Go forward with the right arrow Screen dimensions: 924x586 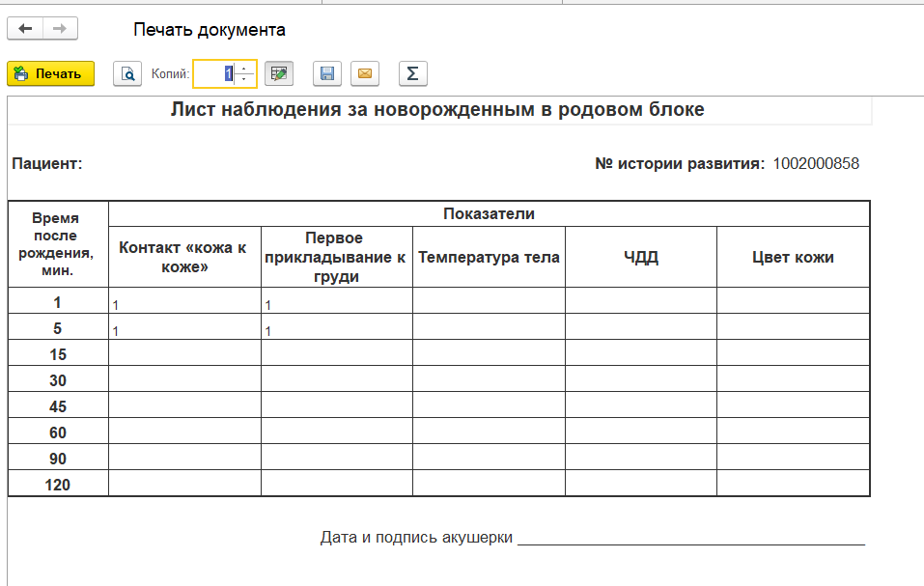60,29
